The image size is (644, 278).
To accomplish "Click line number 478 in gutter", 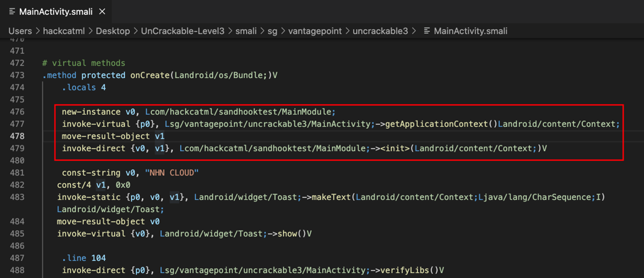I will pos(17,136).
